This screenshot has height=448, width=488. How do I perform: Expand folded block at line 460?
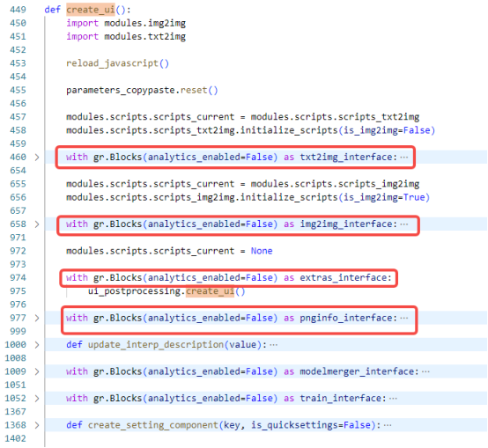(37, 158)
